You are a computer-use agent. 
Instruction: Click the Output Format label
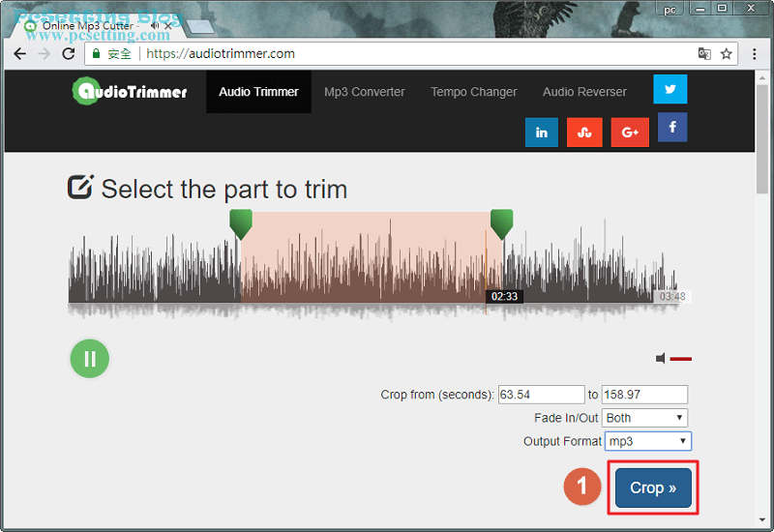tap(562, 441)
